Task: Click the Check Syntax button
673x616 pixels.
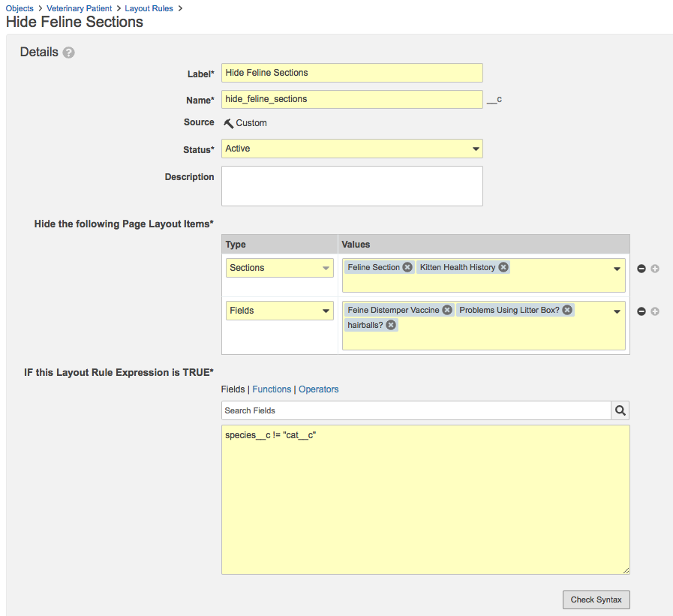Action: click(596, 599)
